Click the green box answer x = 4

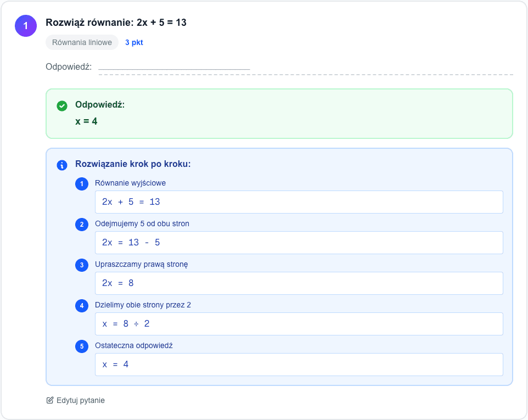coord(86,121)
